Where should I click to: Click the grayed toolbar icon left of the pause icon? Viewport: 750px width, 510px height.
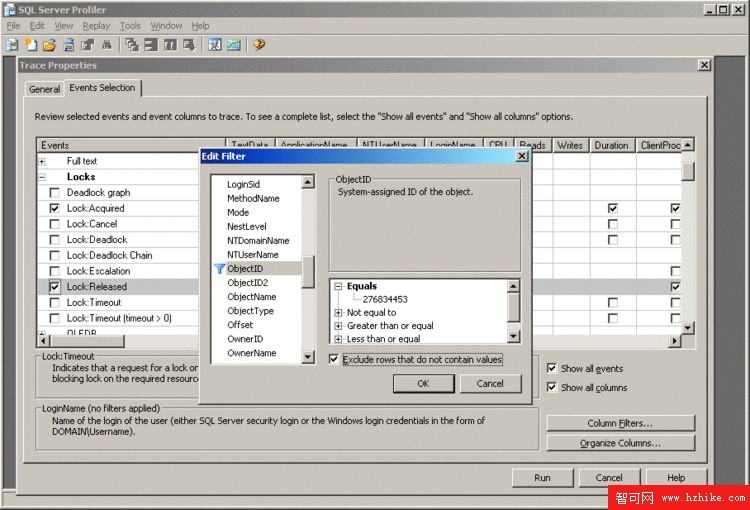tap(151, 45)
